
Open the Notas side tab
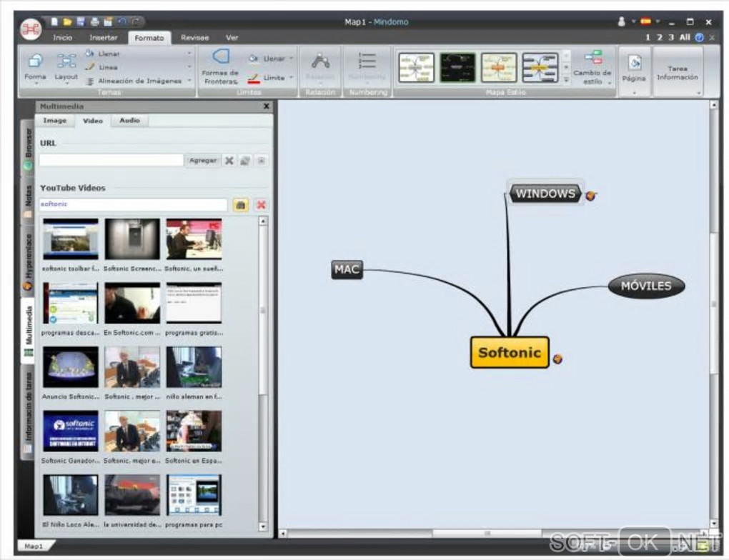pos(29,200)
